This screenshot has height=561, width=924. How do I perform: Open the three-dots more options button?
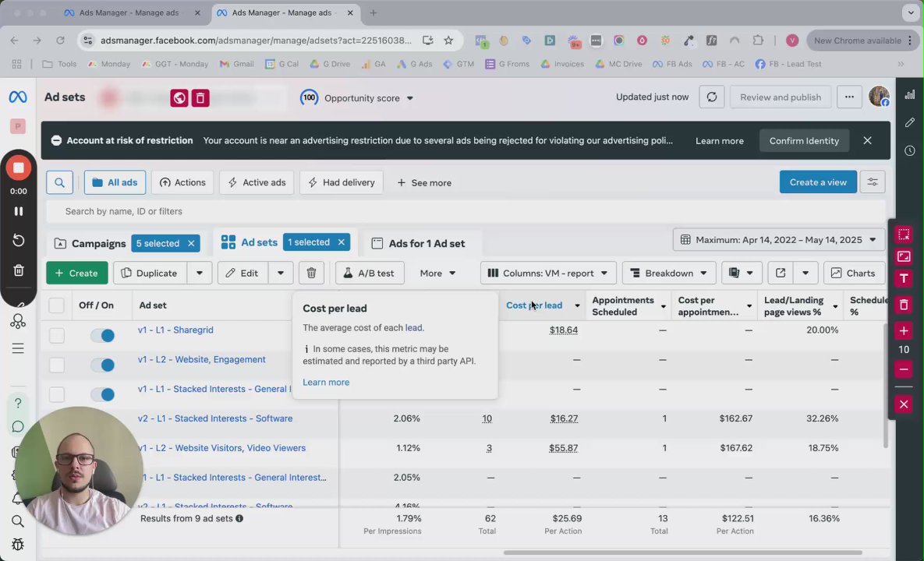849,97
